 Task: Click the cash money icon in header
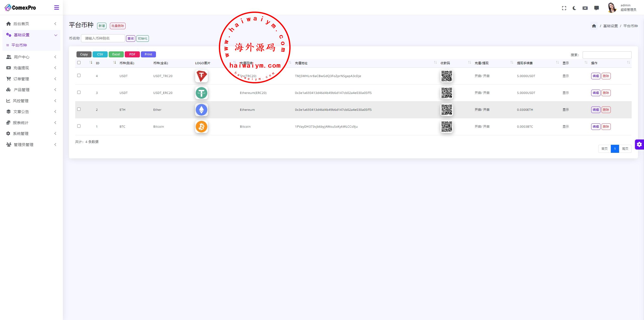coord(585,8)
